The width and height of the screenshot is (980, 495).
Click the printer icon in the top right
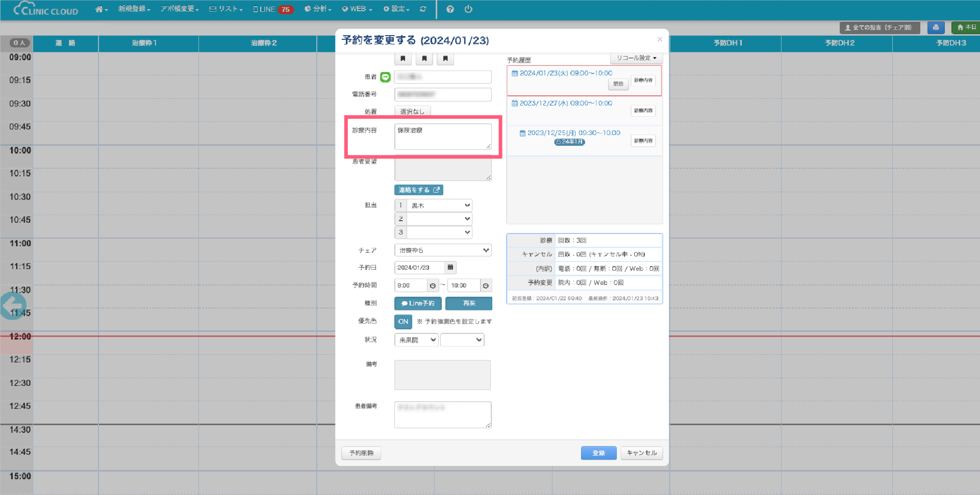936,28
